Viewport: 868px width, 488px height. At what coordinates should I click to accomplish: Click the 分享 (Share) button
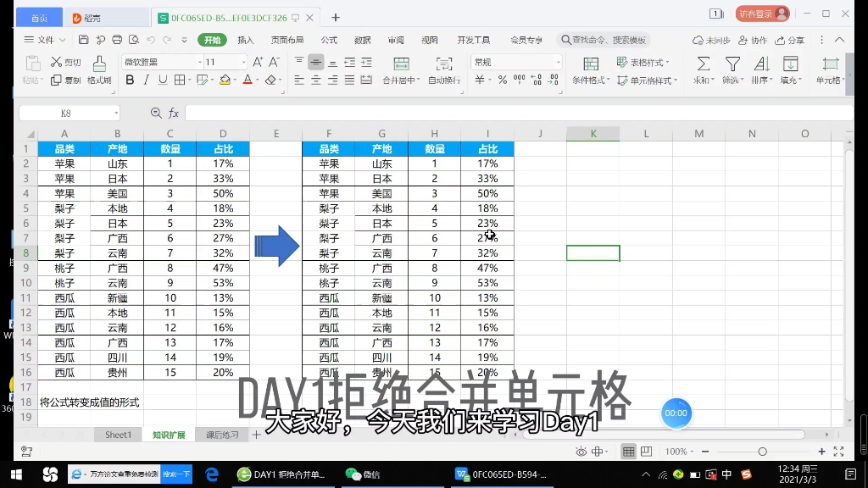790,40
